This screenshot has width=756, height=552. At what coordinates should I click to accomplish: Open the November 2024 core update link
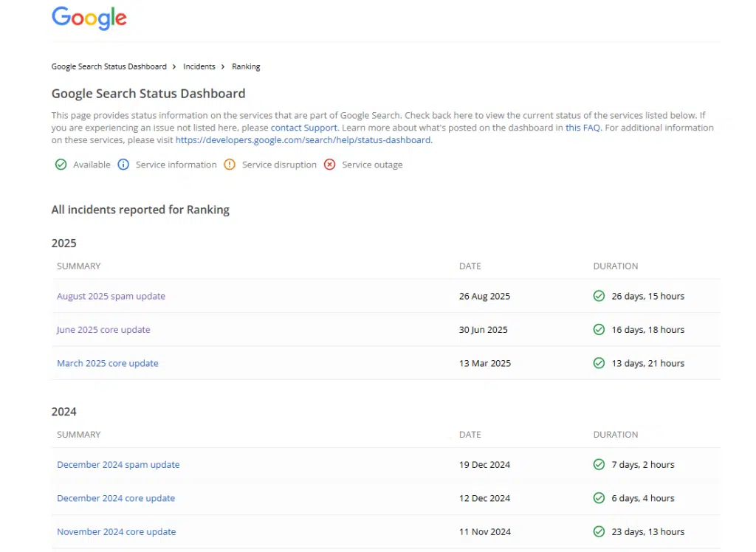[116, 532]
